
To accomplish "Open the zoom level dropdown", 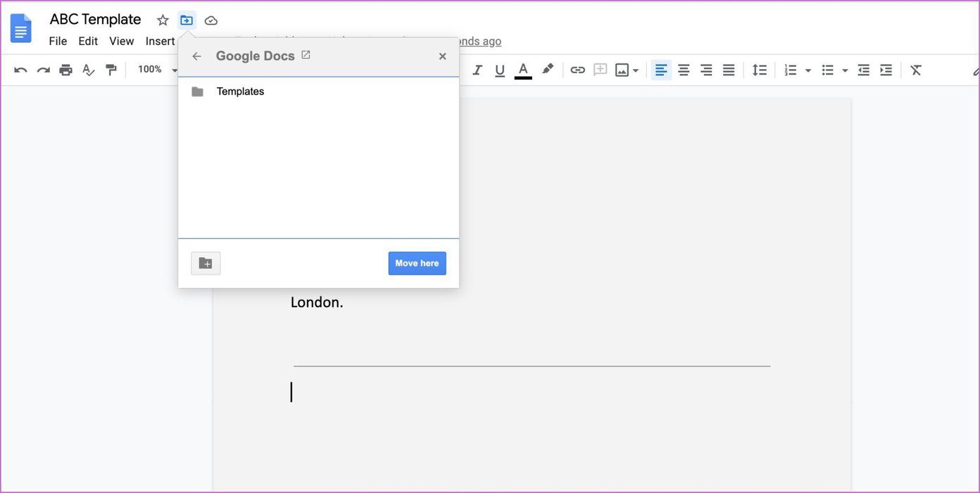I will click(158, 70).
